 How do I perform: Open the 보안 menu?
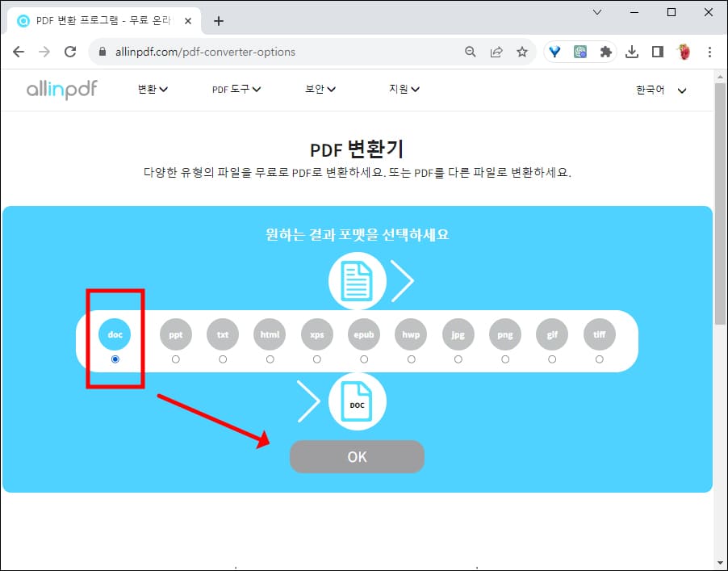coord(320,90)
